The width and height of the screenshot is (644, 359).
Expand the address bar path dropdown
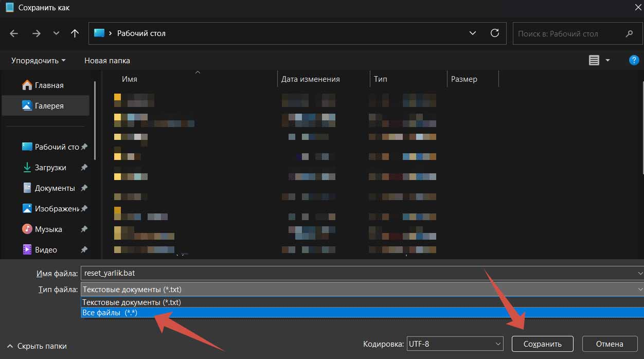point(473,33)
